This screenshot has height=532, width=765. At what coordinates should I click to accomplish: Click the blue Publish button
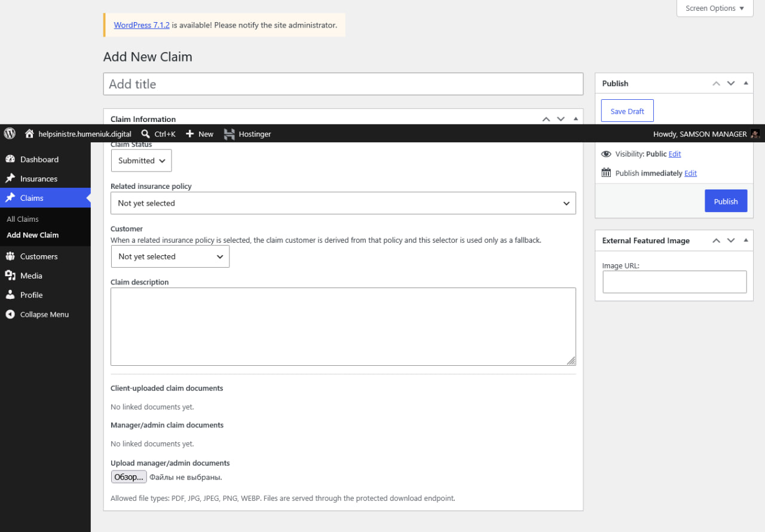point(726,201)
